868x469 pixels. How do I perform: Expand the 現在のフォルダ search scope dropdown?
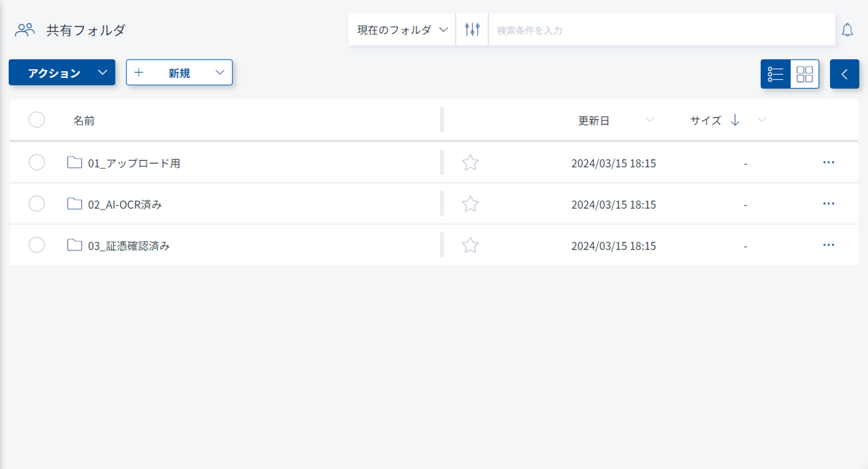pos(402,30)
